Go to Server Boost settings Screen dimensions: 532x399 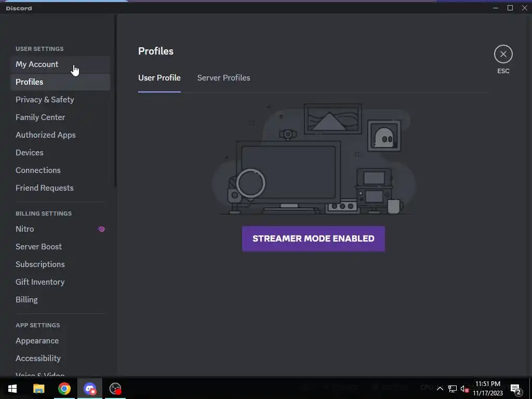60,247
